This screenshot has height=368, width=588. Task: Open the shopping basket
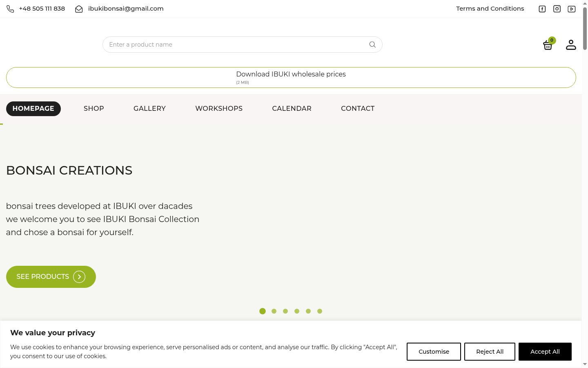pyautogui.click(x=548, y=45)
